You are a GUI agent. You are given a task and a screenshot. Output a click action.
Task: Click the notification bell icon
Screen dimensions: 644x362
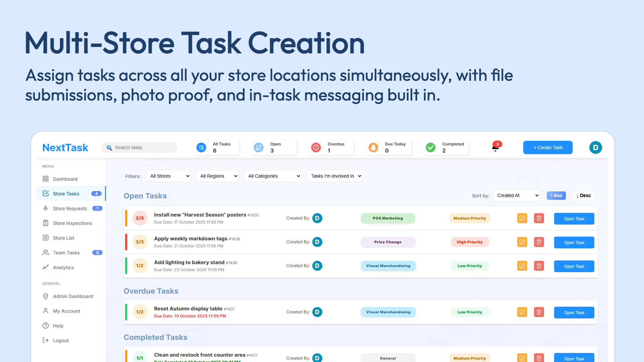(x=495, y=148)
